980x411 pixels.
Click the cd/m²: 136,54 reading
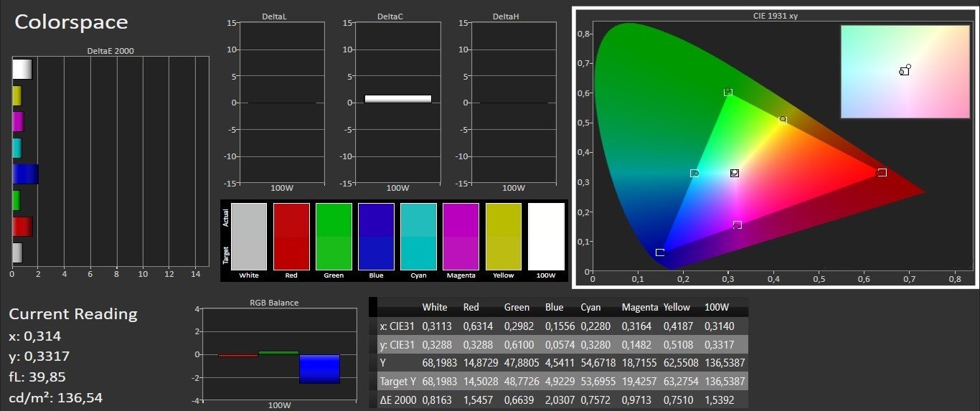click(57, 397)
